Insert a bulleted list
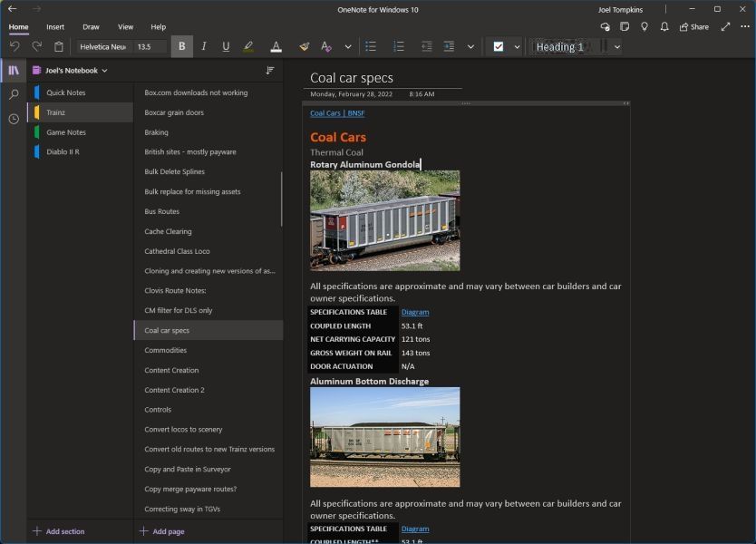756x544 pixels. click(x=371, y=46)
